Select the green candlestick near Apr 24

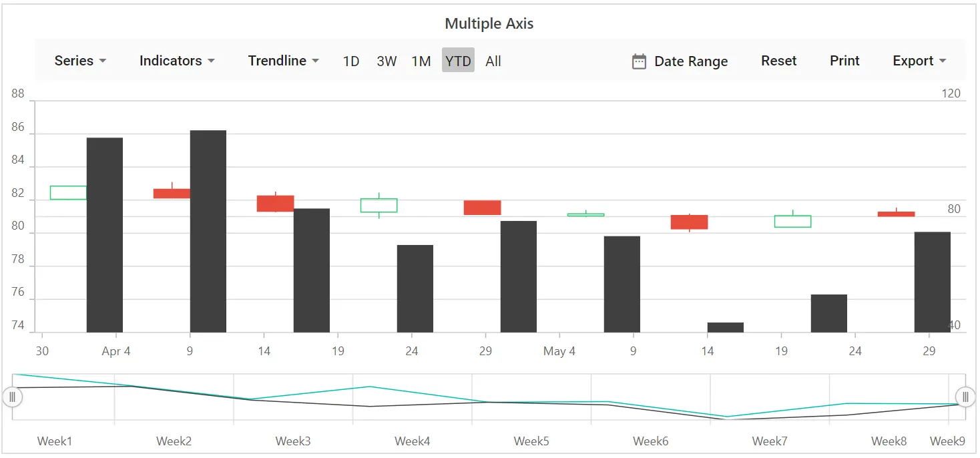point(379,205)
